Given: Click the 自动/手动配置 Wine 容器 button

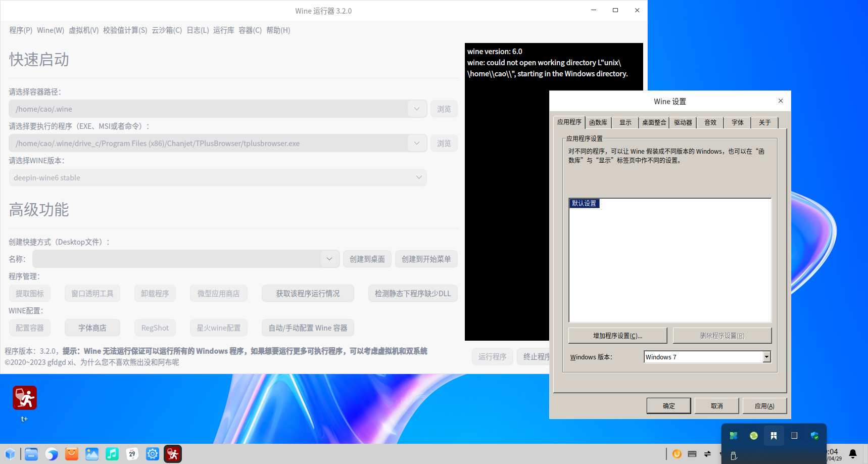Looking at the screenshot, I should click(x=308, y=328).
